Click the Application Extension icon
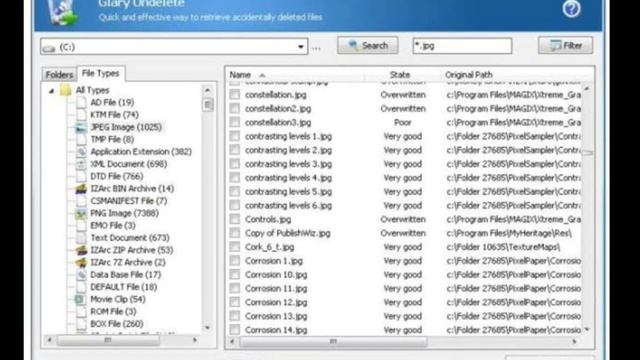This screenshot has width=640, height=360. [81, 152]
